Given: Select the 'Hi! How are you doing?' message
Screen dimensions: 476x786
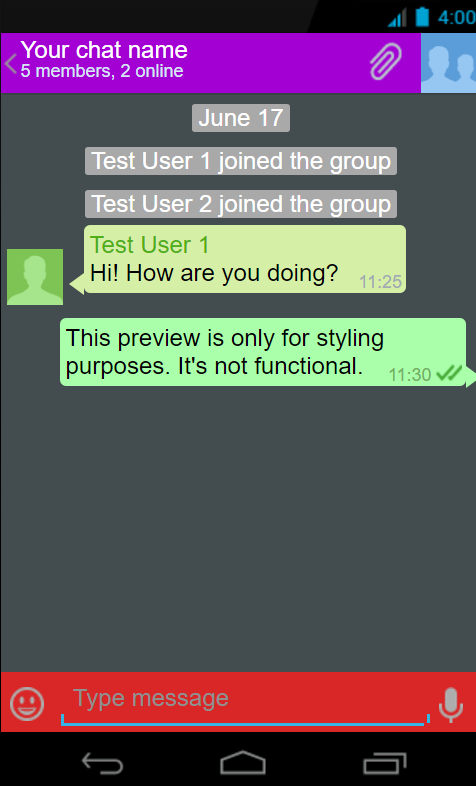Looking at the screenshot, I should click(x=214, y=274).
